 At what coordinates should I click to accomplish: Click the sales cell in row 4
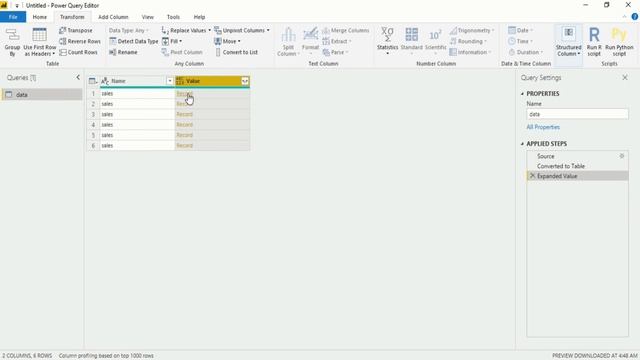(137, 124)
